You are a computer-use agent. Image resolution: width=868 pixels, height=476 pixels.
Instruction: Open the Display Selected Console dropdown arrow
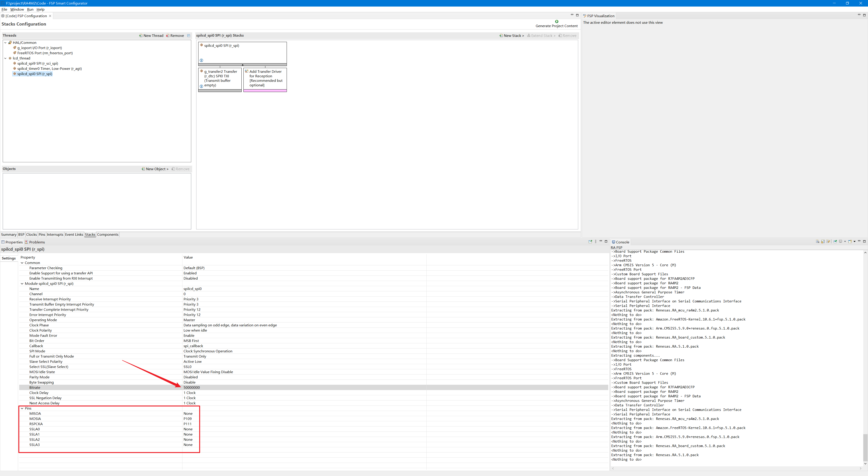(x=845, y=242)
